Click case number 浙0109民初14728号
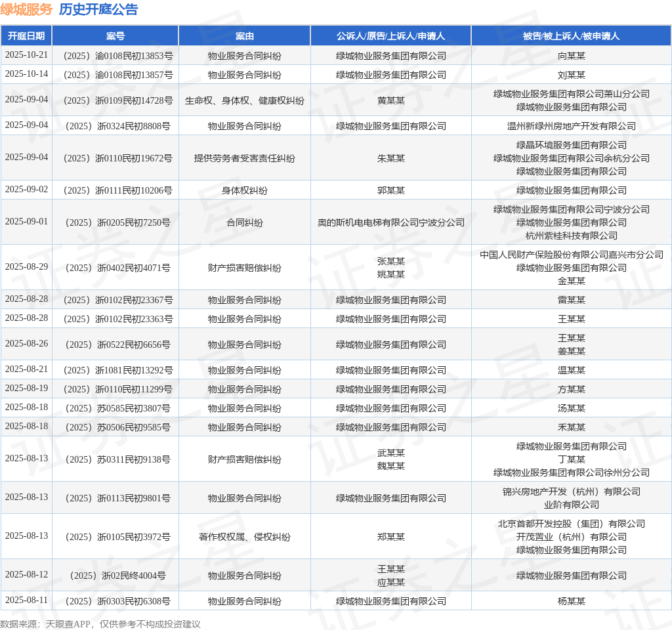Image resolution: width=672 pixels, height=630 pixels. 118,100
